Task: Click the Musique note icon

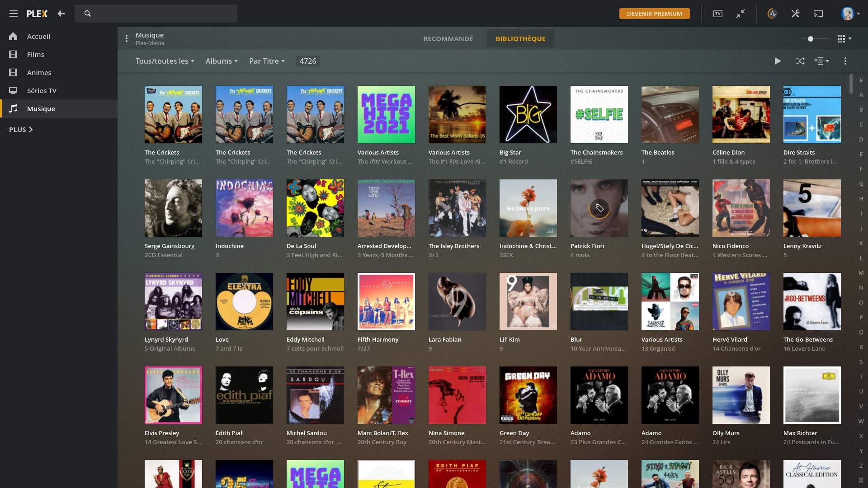Action: pyautogui.click(x=14, y=108)
